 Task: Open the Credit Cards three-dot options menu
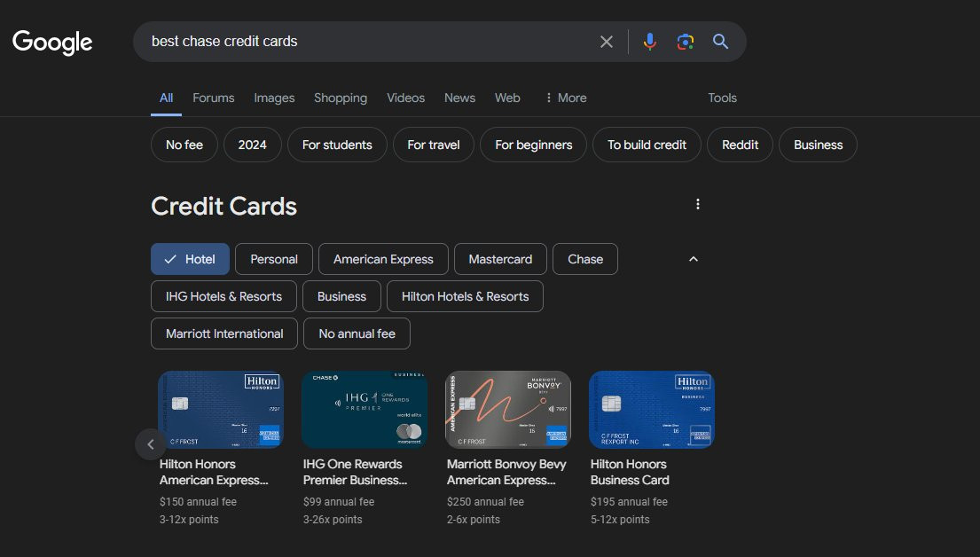click(x=697, y=203)
